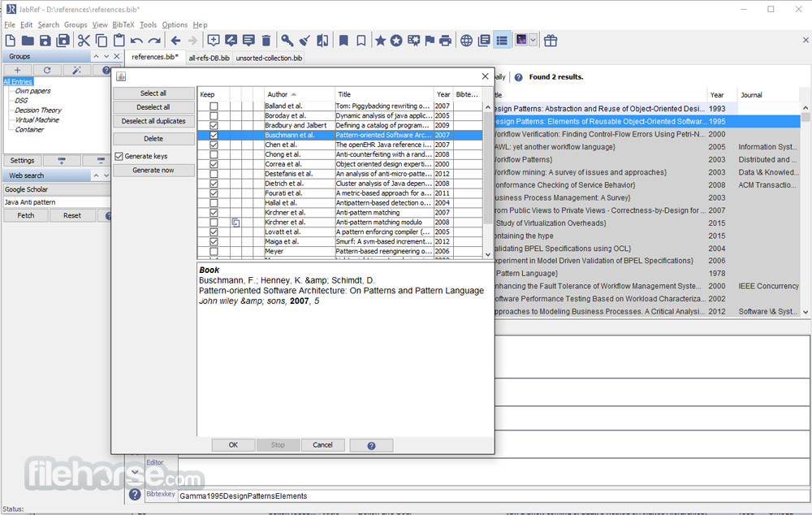
Task: Click the Web search panel up chevron
Action: tap(96, 175)
